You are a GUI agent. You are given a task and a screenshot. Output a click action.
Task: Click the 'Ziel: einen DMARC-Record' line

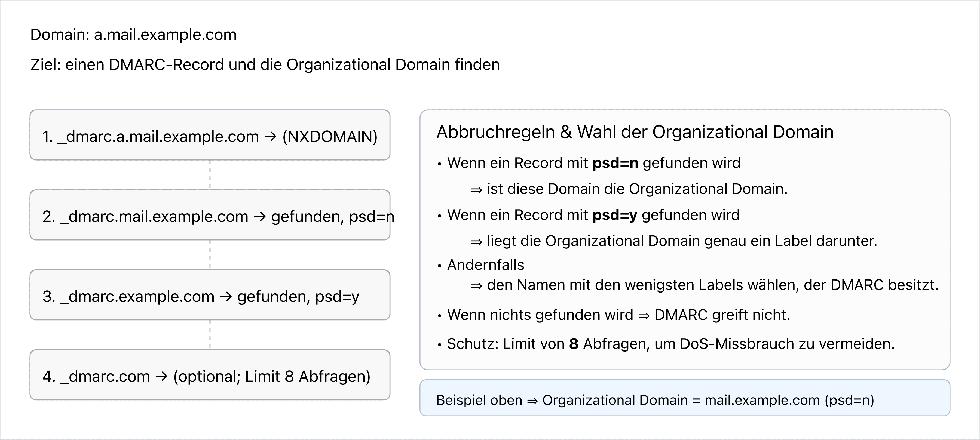coord(265,65)
